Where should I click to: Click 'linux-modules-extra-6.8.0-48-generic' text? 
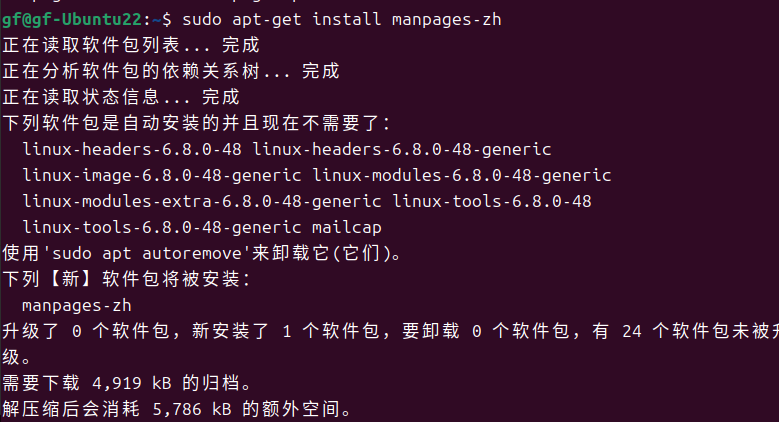(202, 201)
